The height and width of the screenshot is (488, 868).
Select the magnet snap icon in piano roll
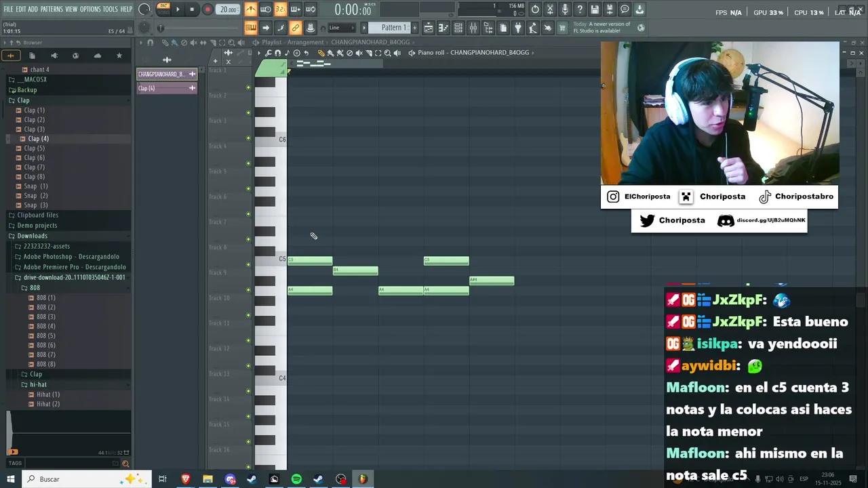pos(277,53)
